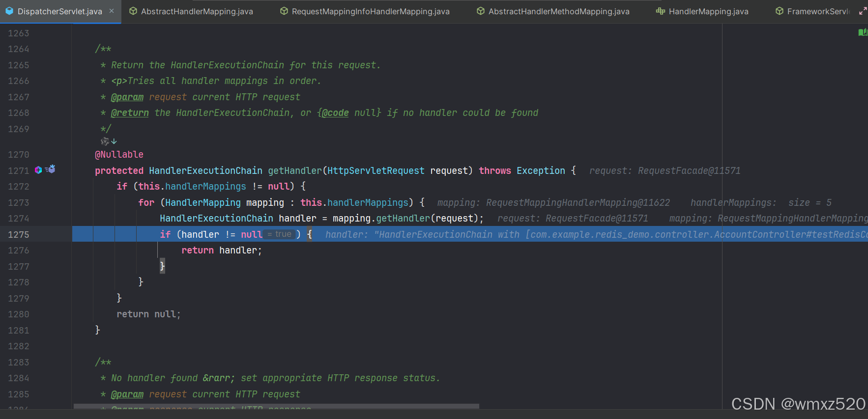Toggle the green Reader Mode book icon
Image resolution: width=868 pixels, height=419 pixels.
pos(863,32)
